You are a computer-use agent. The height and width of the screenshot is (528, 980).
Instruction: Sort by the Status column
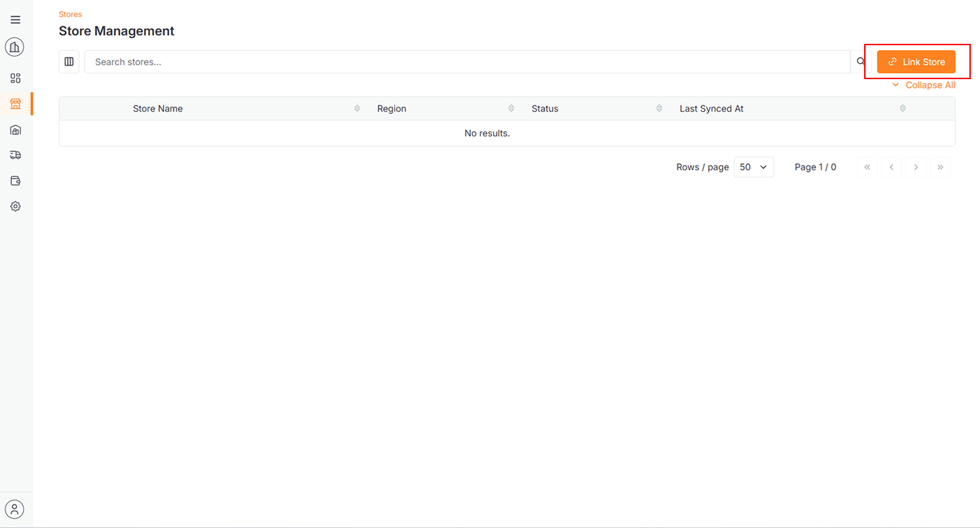(659, 108)
